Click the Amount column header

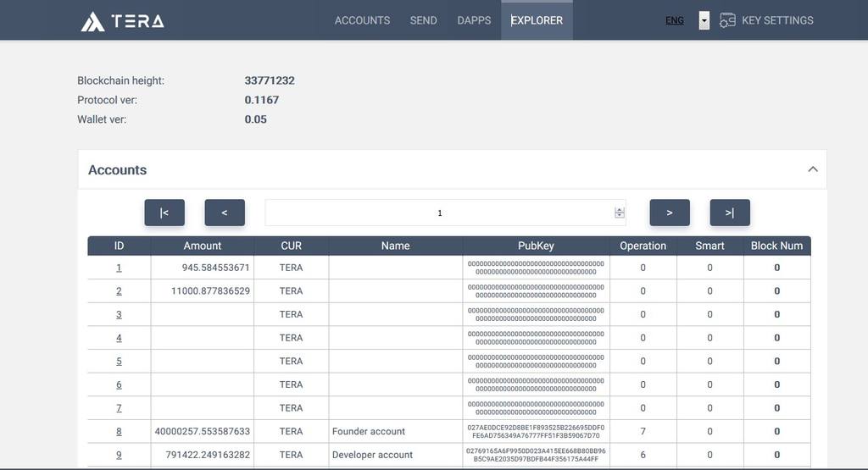pyautogui.click(x=202, y=246)
